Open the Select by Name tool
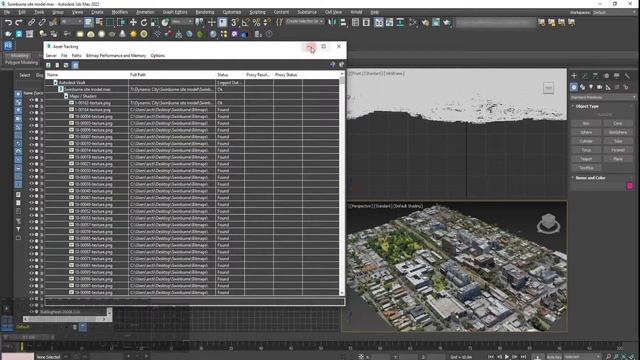The width and height of the screenshot is (640, 360). pos(99,22)
